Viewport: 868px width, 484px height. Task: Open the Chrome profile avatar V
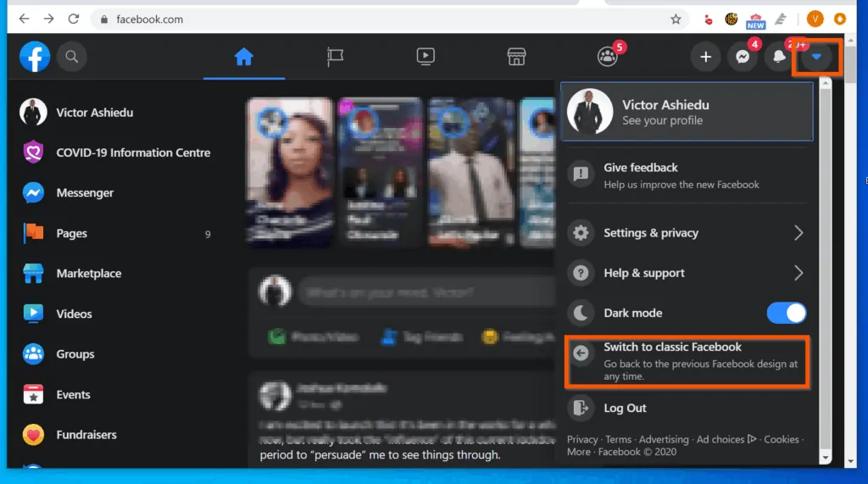click(815, 19)
